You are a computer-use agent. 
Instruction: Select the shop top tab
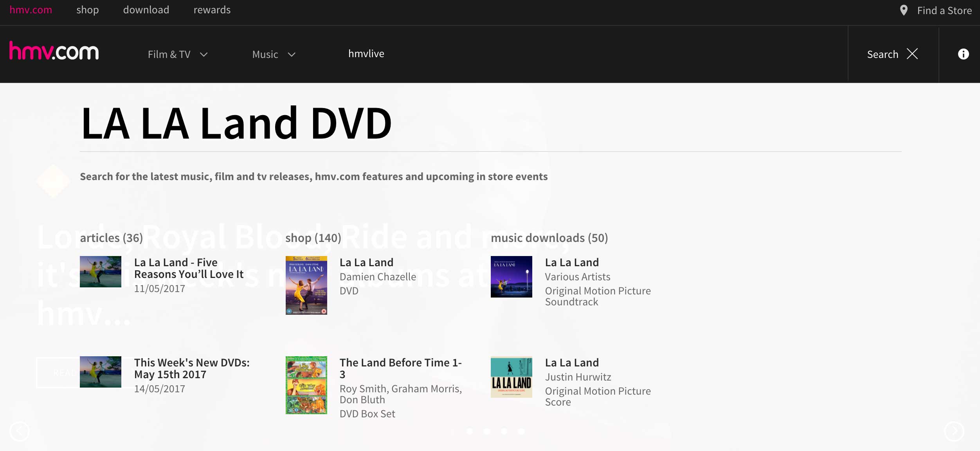[x=88, y=10]
